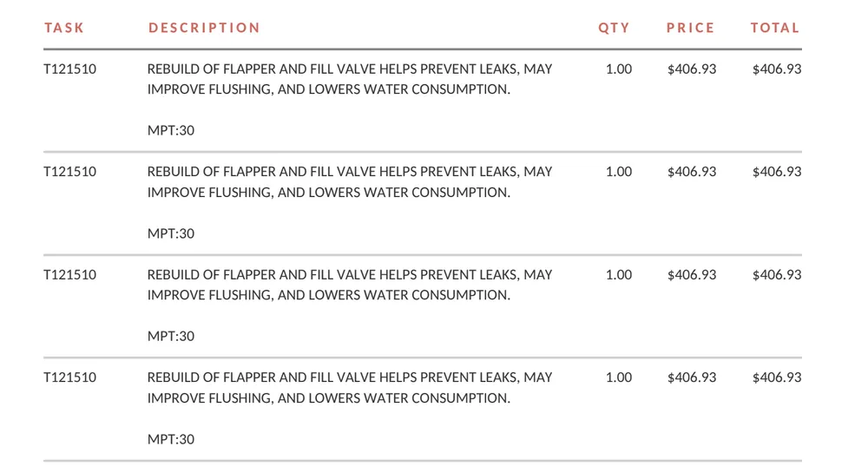Click the second row's $406.93 price value
This screenshot has width=868, height=466.
692,172
